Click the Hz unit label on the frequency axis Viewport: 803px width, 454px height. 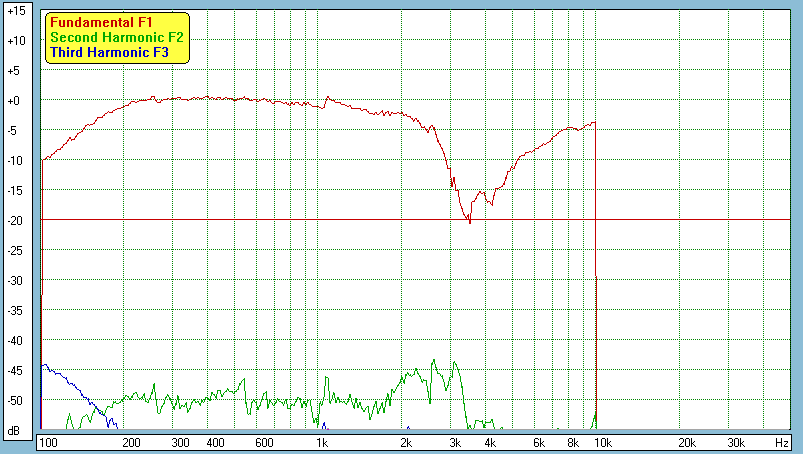782,442
